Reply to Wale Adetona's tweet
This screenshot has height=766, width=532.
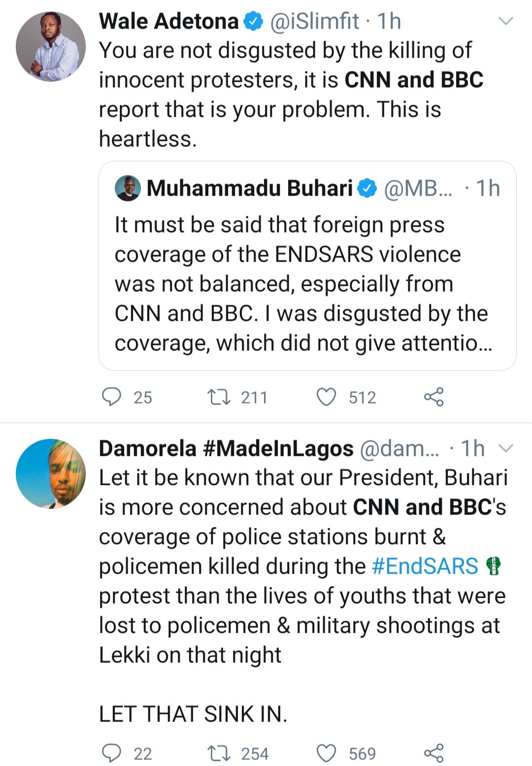(x=111, y=397)
